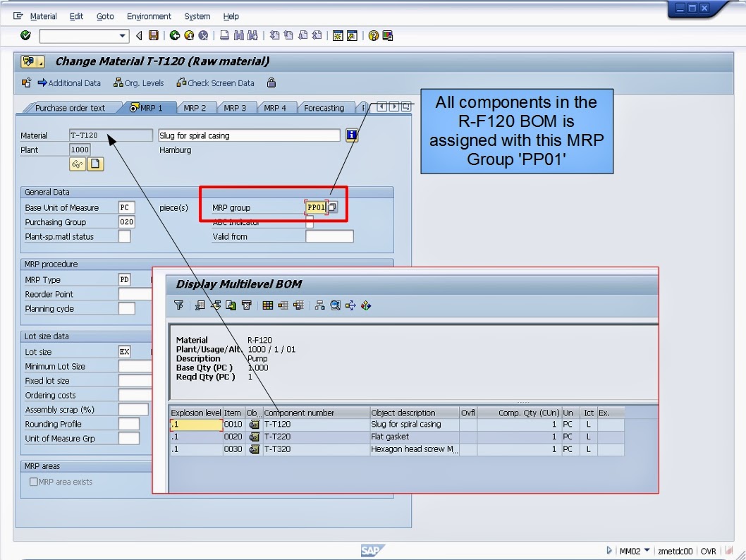The image size is (746, 560).
Task: Click the blue information icon next to material description
Action: pyautogui.click(x=352, y=135)
